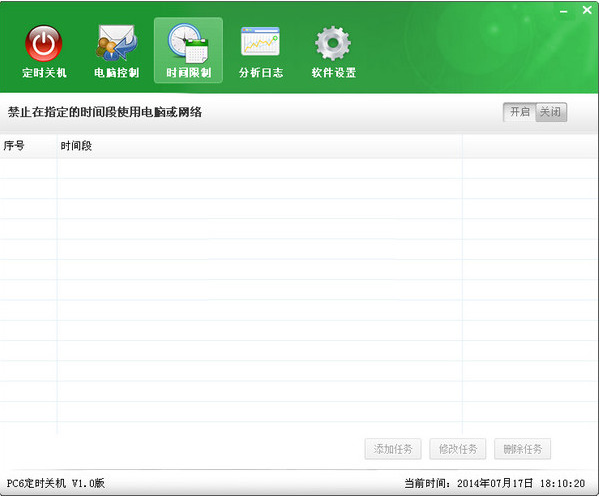
Task: Open the 定时关机 power icon
Action: pos(44,43)
